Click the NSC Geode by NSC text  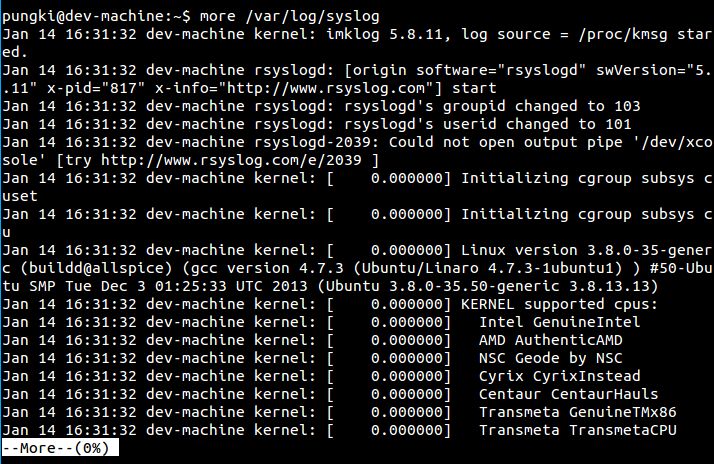tap(550, 358)
